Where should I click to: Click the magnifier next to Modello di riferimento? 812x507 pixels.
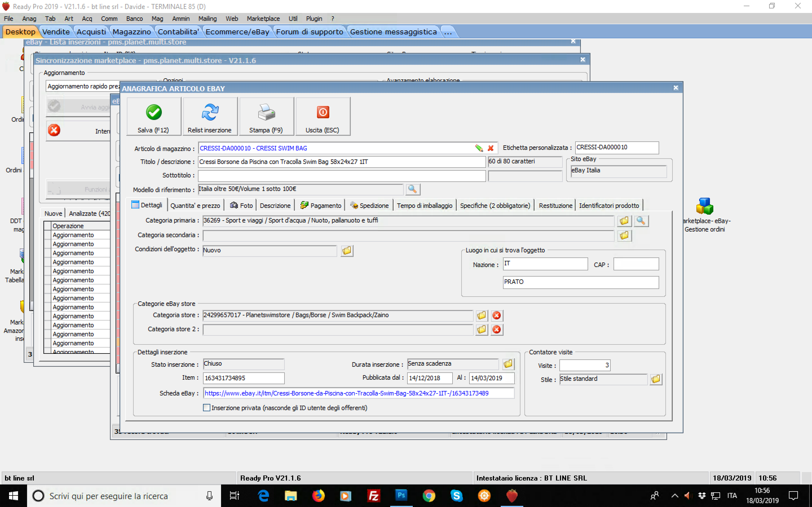tap(412, 190)
